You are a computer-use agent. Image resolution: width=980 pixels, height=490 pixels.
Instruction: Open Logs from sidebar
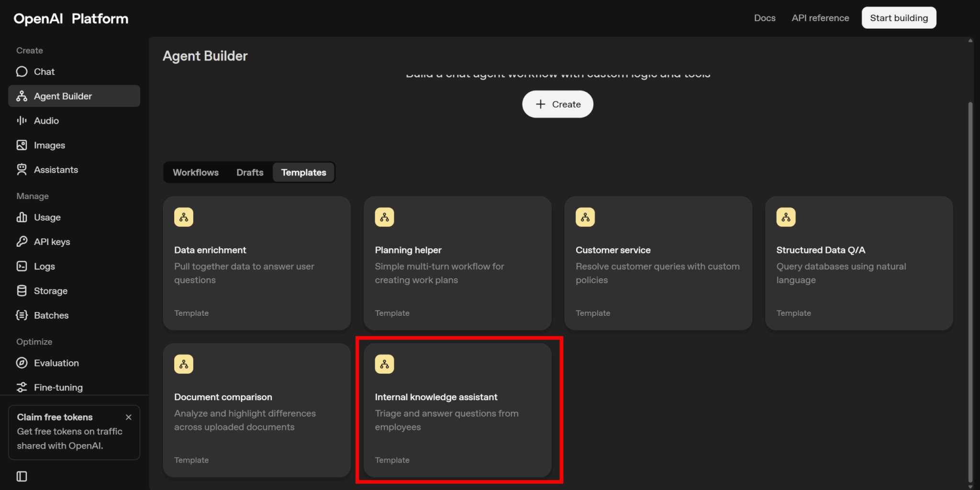point(44,267)
